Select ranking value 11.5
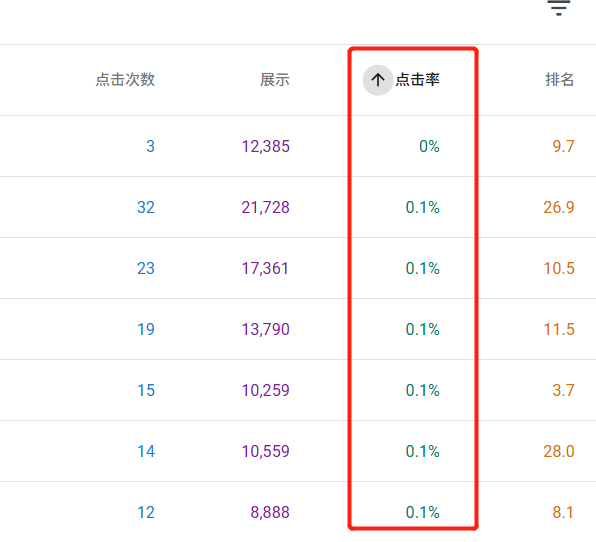Screen dimensions: 596x542 point(559,330)
